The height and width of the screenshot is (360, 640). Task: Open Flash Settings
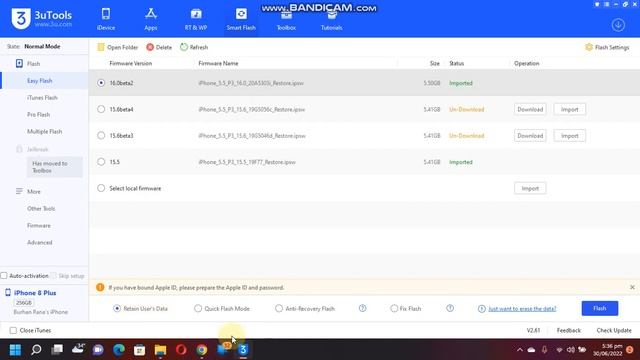[607, 47]
